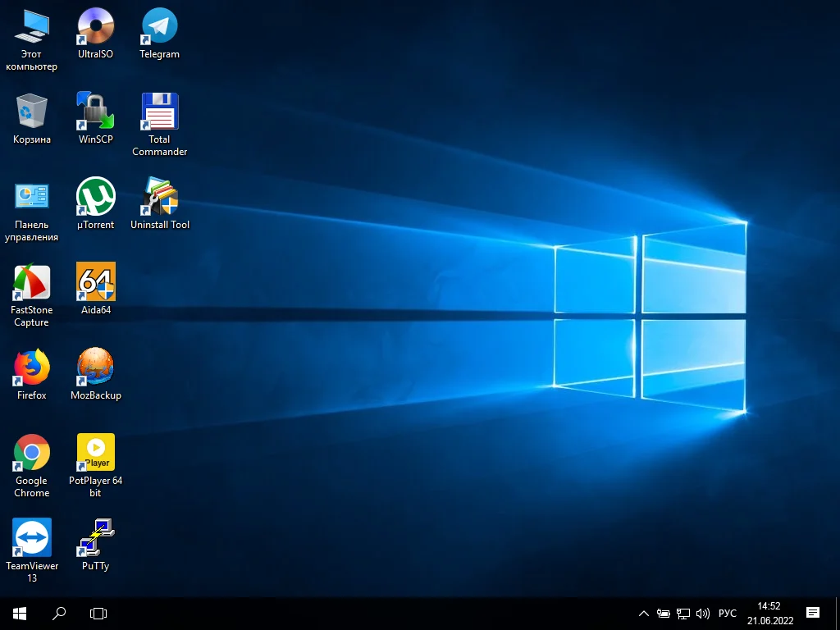840x630 pixels.
Task: Select the TeamViewer 13 shortcut
Action: (31, 538)
